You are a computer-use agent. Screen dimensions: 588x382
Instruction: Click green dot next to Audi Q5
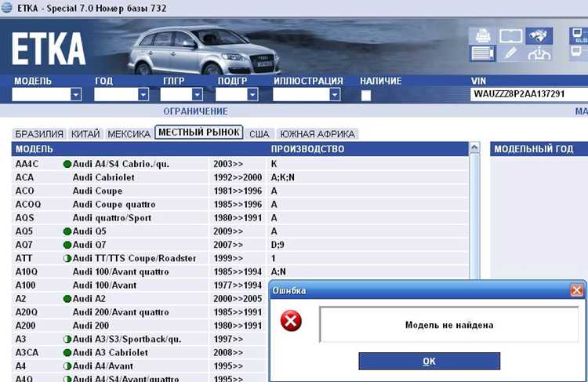pyautogui.click(x=67, y=231)
